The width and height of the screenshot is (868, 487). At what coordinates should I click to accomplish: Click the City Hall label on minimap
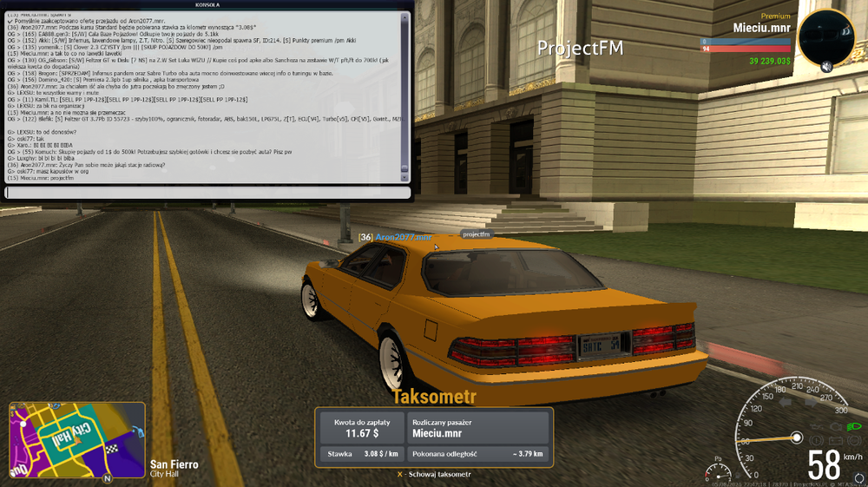point(71,435)
